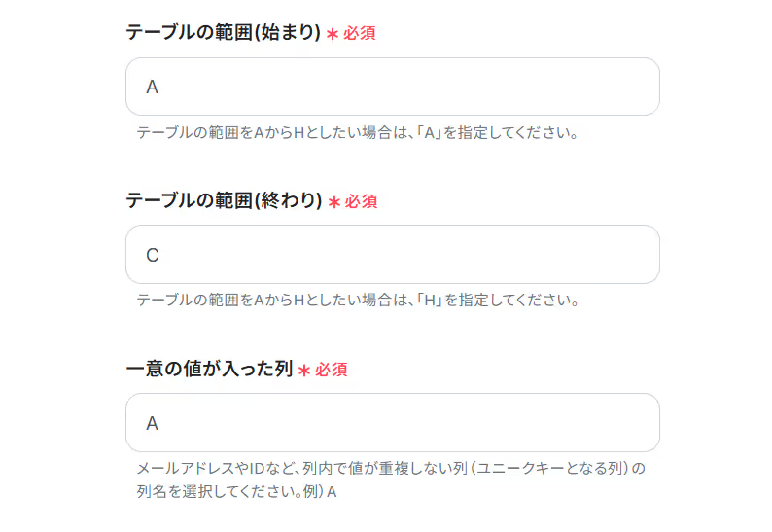Click the red asterisk beside 一意の値が入った列
Image resolution: width=772 pixels, height=532 pixels.
tap(304, 370)
